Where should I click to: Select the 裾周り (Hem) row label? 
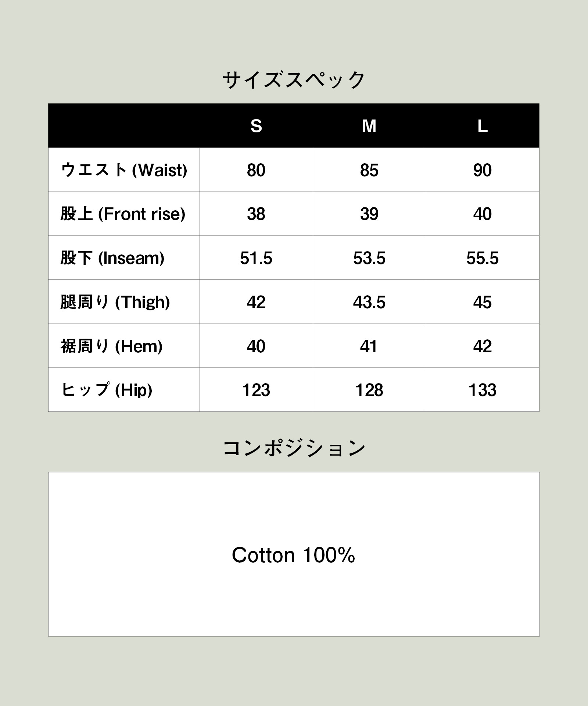[112, 346]
